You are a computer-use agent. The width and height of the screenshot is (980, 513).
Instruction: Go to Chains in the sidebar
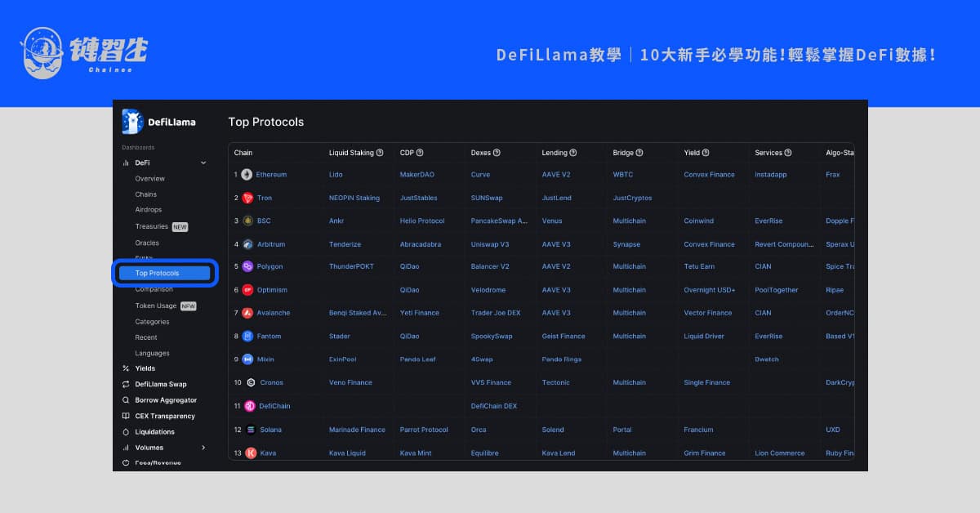pyautogui.click(x=146, y=194)
